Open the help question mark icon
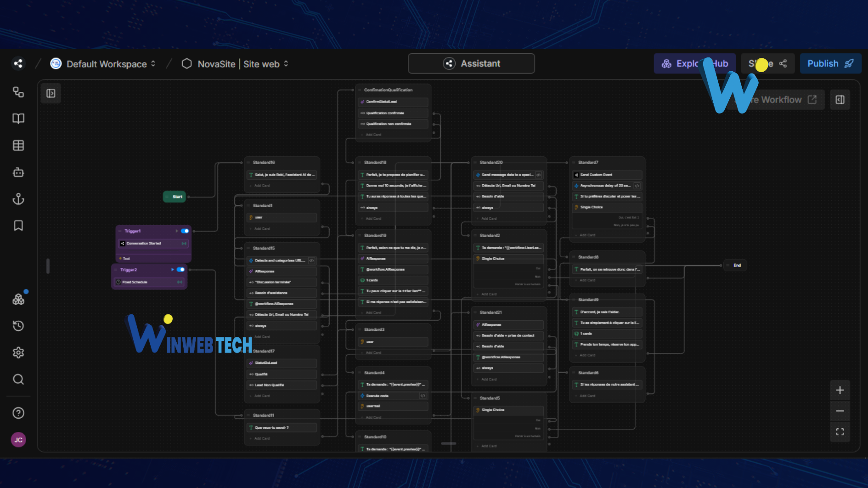Screen dimensions: 868x488 (x=18, y=413)
